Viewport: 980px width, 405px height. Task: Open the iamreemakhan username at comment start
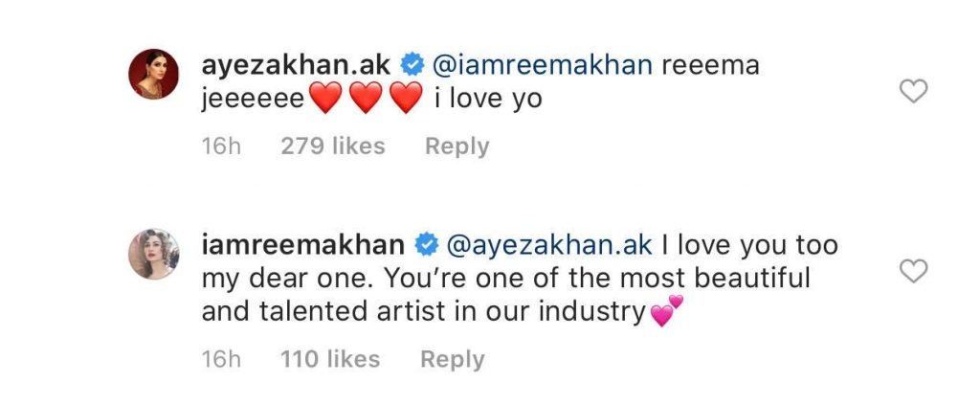click(303, 245)
